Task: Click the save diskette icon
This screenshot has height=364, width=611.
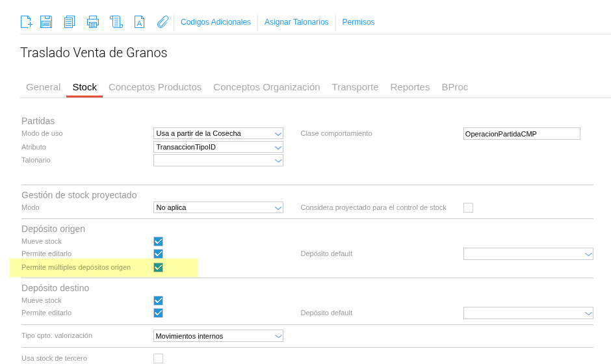Action: (x=46, y=22)
